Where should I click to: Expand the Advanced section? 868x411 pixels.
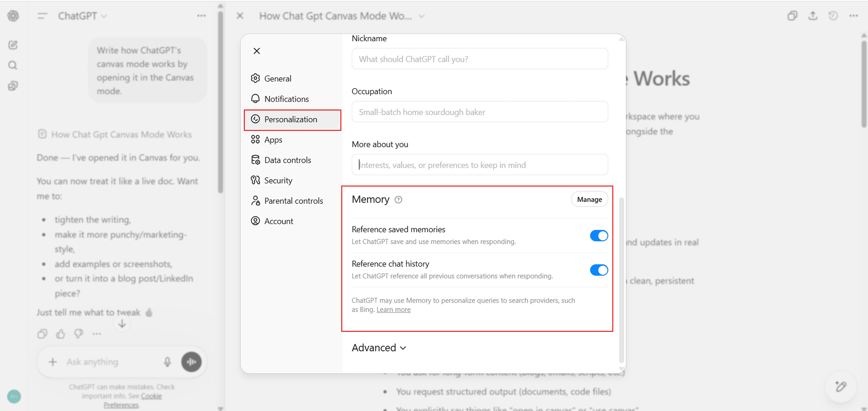pos(379,348)
